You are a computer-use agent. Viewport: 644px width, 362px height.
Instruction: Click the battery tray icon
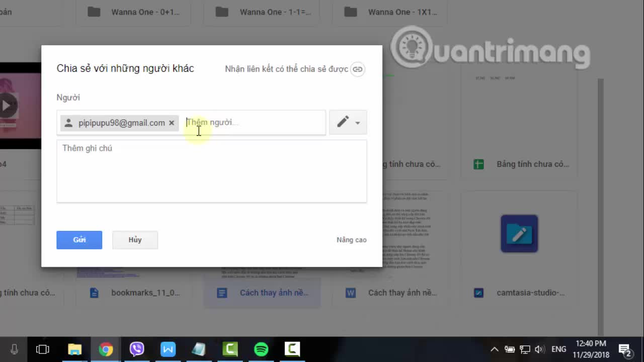(510, 349)
